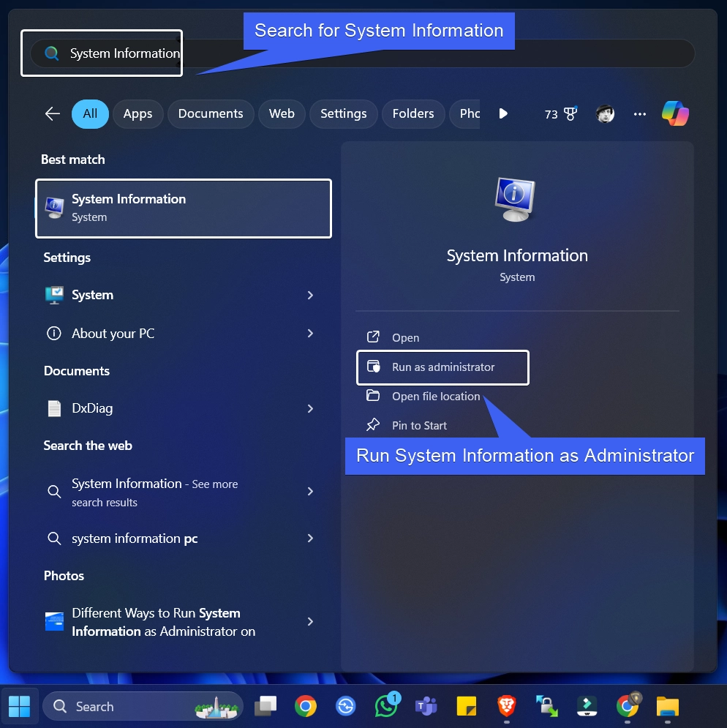Switch to the Folders filter tab
Viewport: 727px width, 728px height.
413,113
